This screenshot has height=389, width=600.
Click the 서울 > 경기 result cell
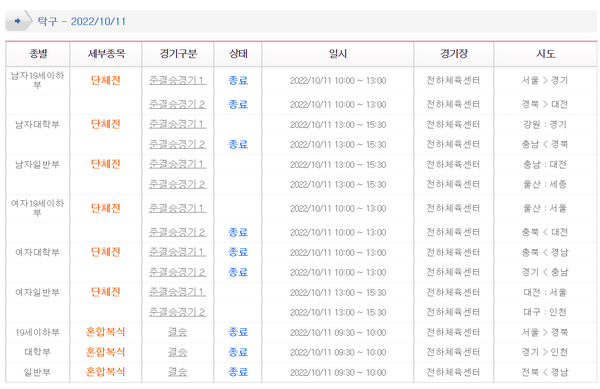[x=545, y=80]
